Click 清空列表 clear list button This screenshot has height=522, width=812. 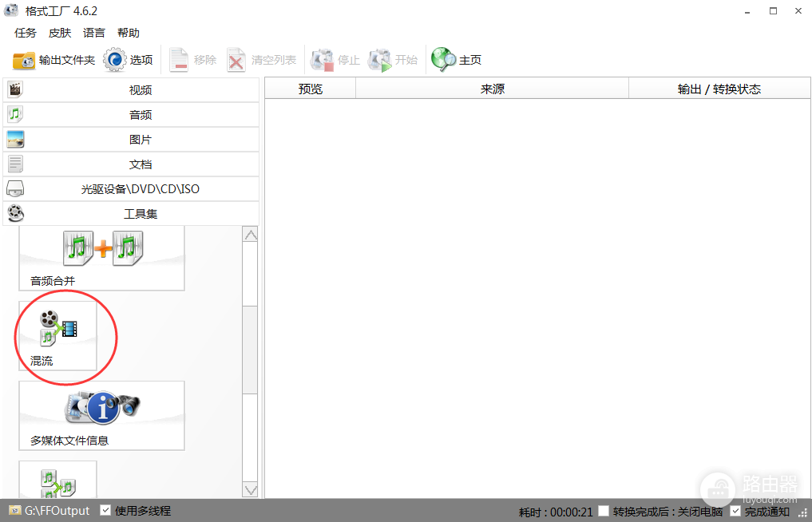[x=262, y=60]
